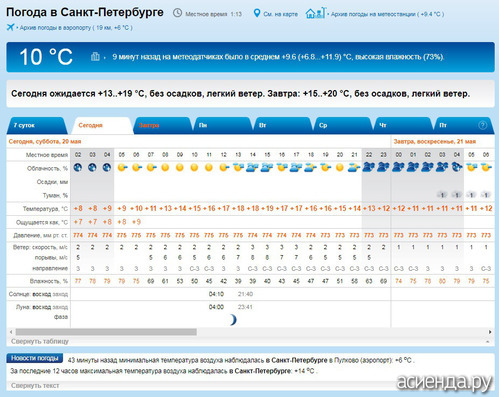Click the question mark help icon
The width and height of the screenshot is (499, 397).
tap(482, 125)
